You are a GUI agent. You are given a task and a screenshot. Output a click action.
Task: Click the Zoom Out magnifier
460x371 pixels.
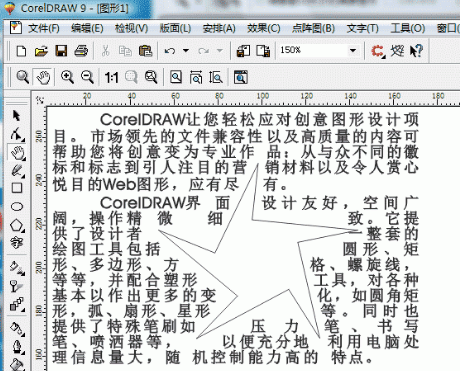click(x=87, y=77)
